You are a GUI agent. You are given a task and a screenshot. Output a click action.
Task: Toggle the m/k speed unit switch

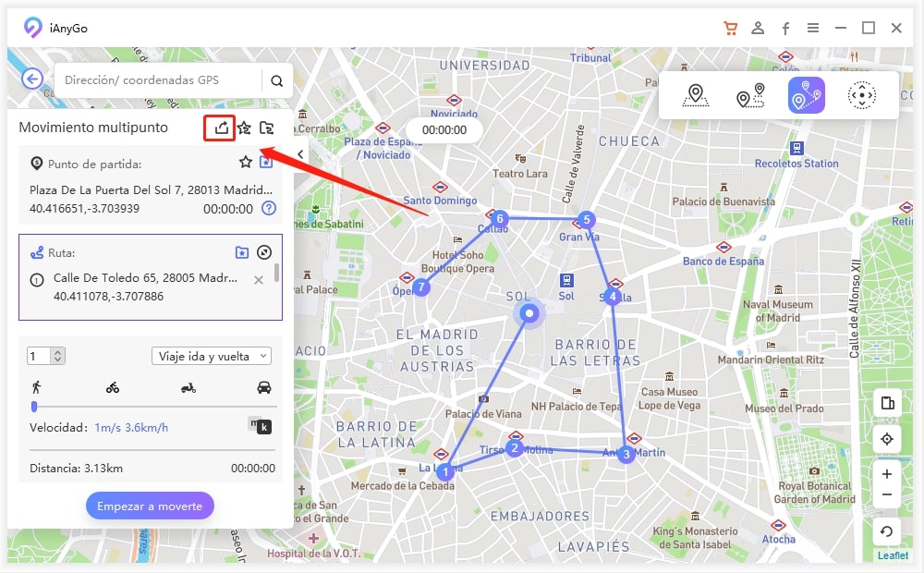click(x=260, y=426)
